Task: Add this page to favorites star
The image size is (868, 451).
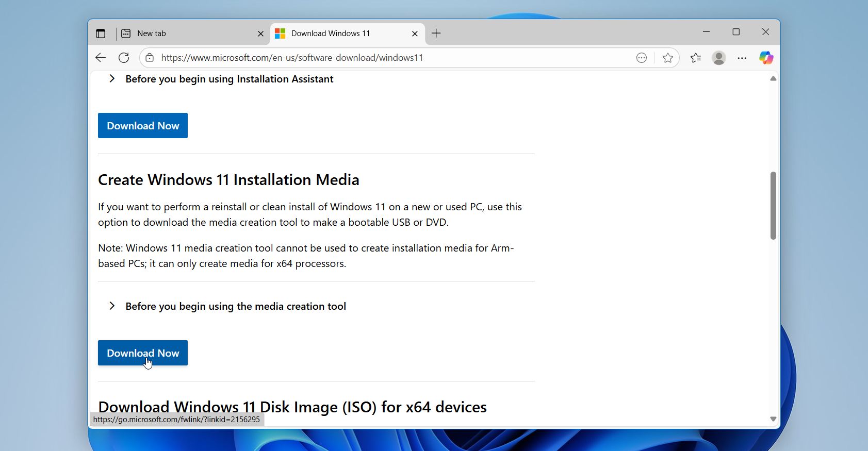Action: point(668,58)
